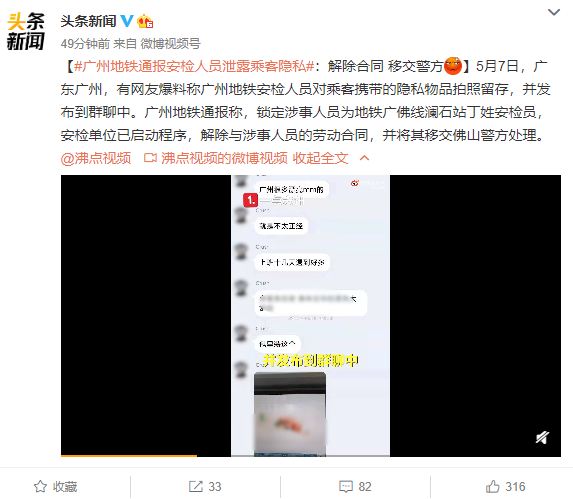Play the embedded chat screenshot video
573x499 pixels.
click(311, 316)
